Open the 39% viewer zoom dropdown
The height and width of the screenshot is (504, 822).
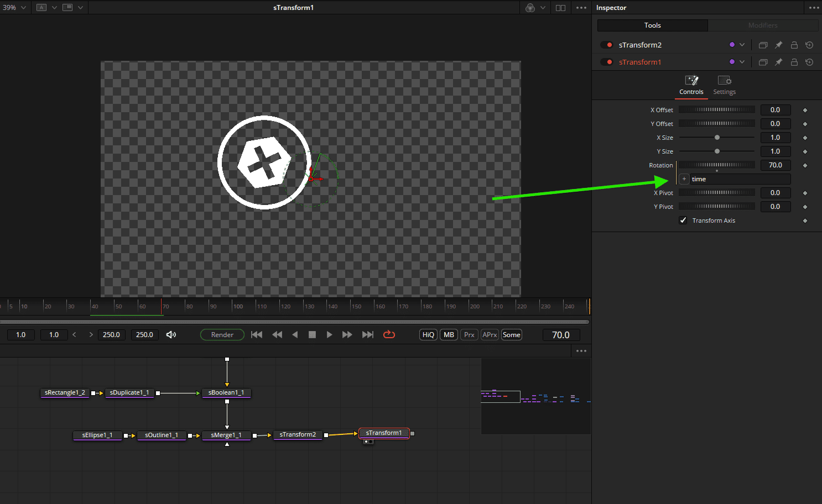[x=15, y=7]
